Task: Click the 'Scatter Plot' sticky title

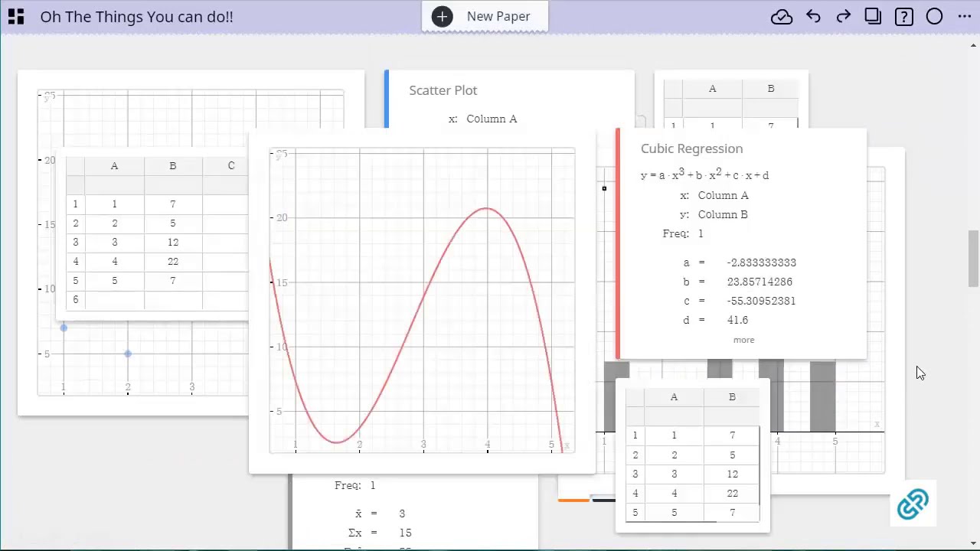Action: (443, 90)
